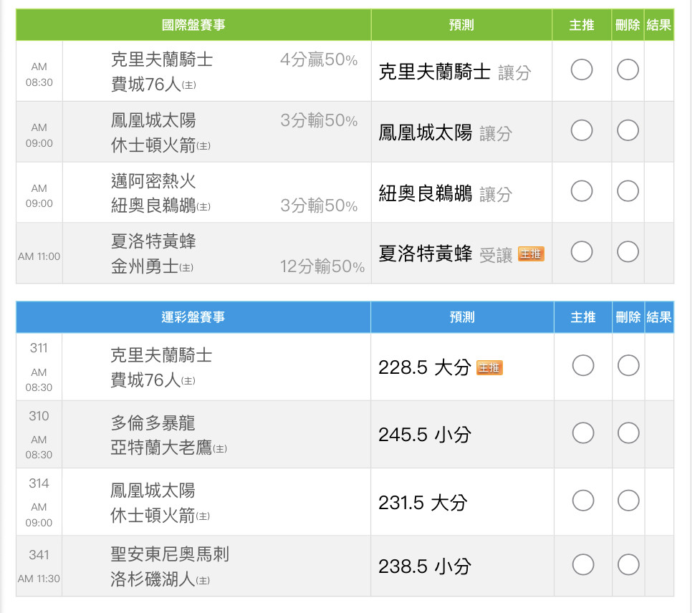Click 3分輸50% in the 鳳凰城太陽 matchup
The height and width of the screenshot is (613, 700).
click(x=319, y=120)
